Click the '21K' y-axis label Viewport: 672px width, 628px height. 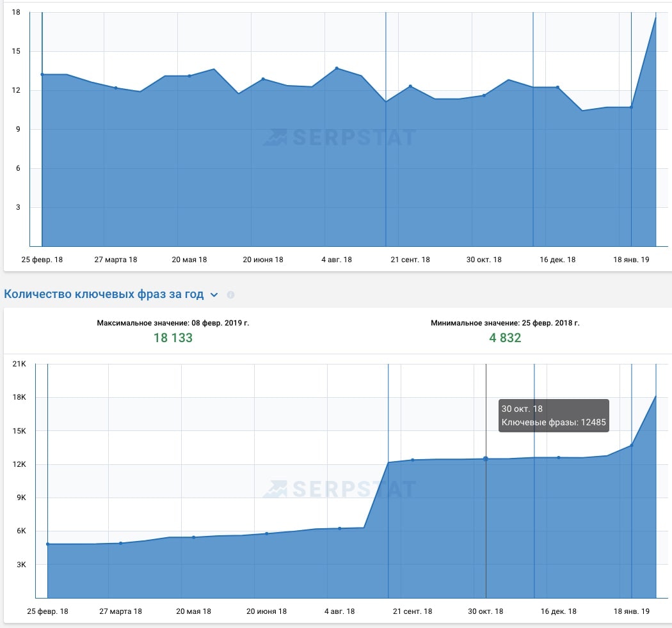click(x=18, y=364)
